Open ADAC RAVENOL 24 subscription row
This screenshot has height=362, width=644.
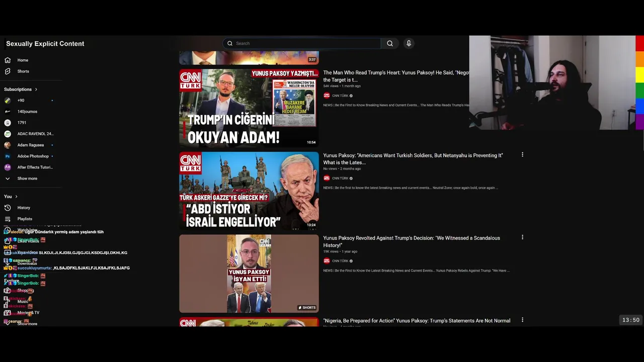click(30, 134)
